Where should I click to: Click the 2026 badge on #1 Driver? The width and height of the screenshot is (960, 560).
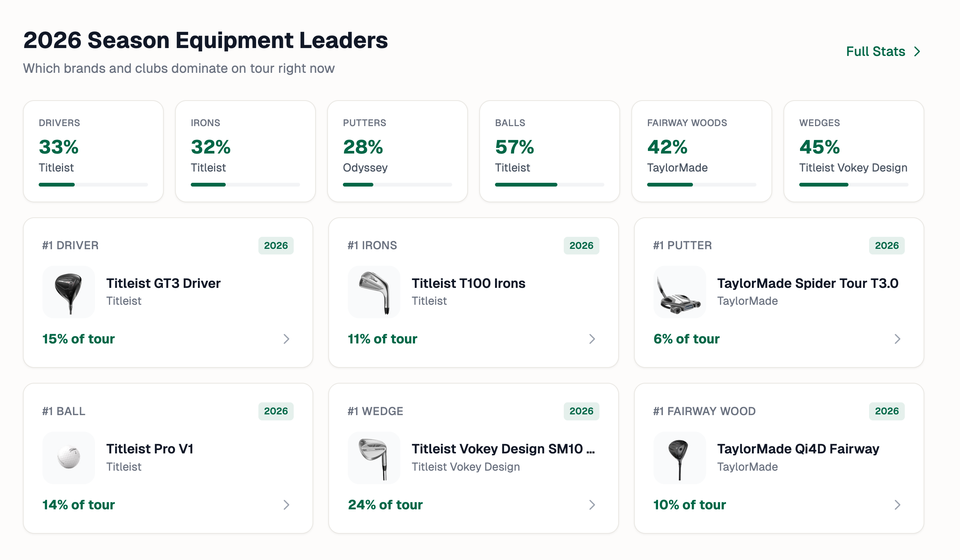[276, 245]
